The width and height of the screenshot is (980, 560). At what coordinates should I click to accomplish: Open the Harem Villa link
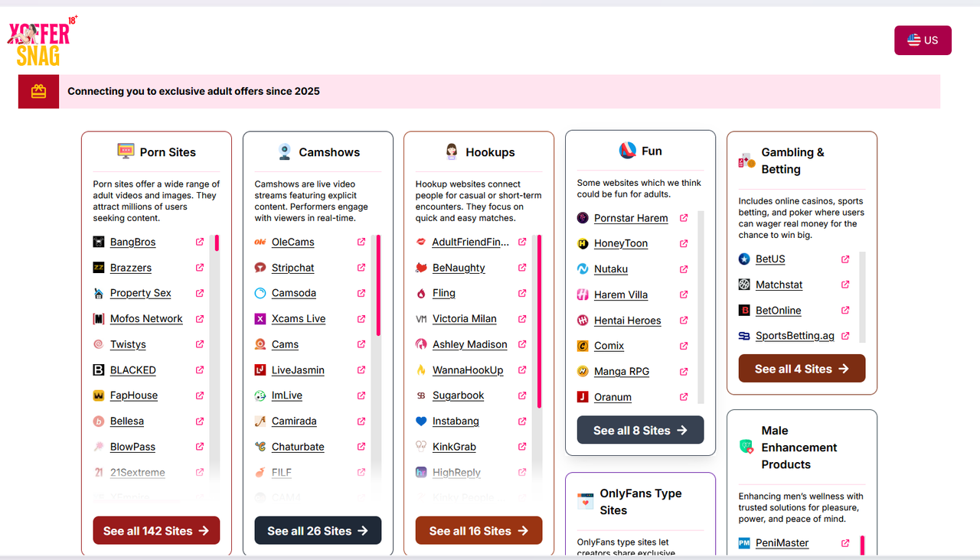tap(621, 295)
